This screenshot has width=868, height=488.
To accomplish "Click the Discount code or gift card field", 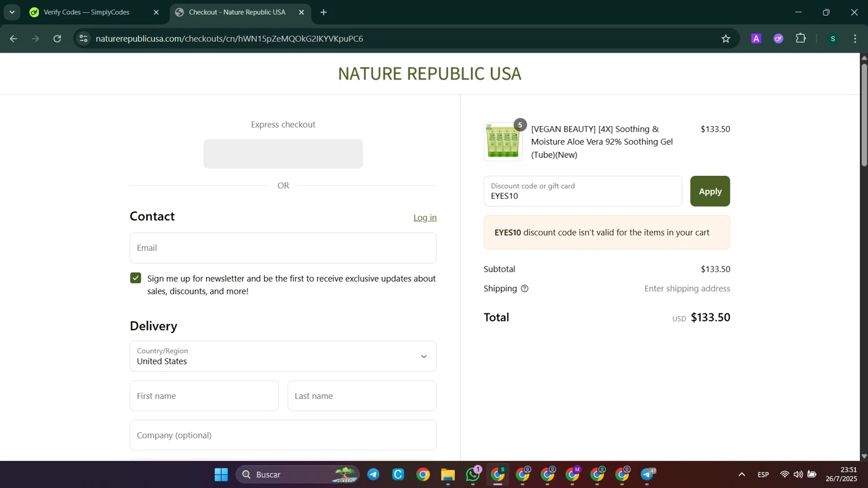I will 583,191.
